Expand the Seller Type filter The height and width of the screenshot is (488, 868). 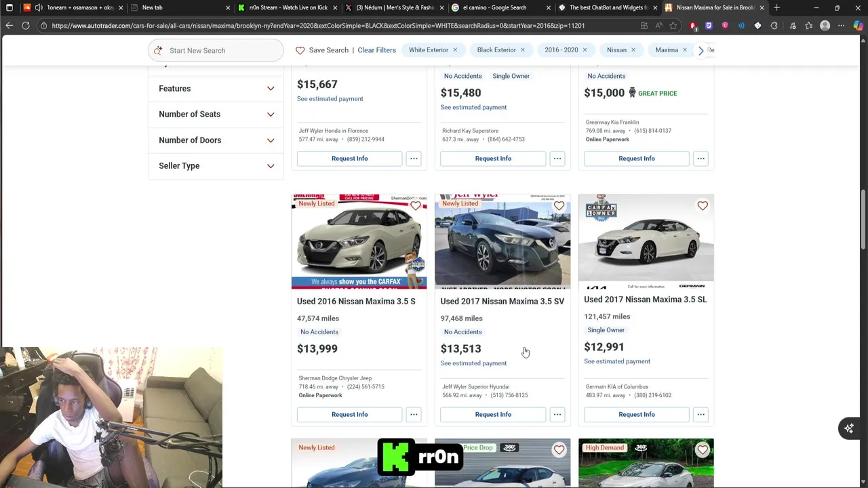point(216,166)
